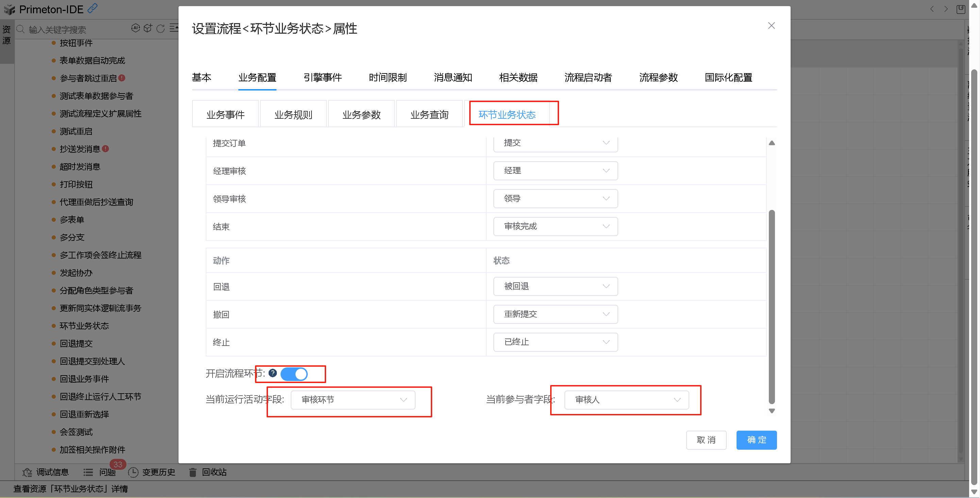Open the 调试信息 debug panel
Image resolution: width=980 pixels, height=498 pixels.
[x=46, y=472]
